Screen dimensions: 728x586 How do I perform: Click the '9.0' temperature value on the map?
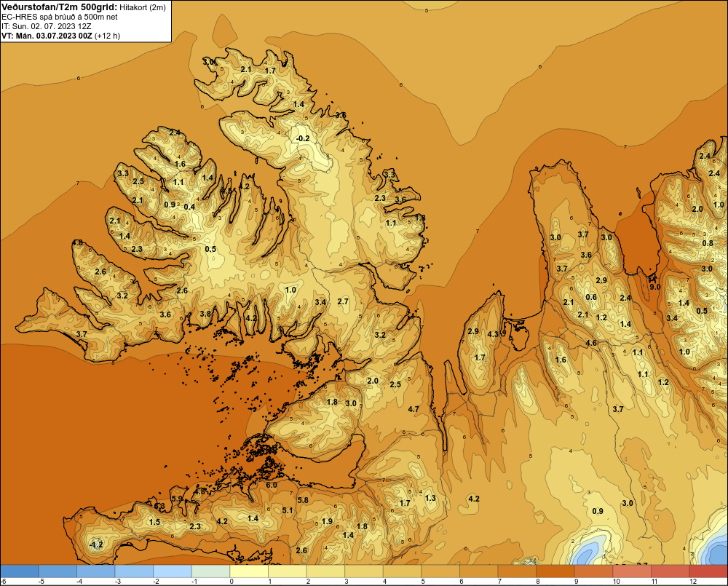(654, 287)
